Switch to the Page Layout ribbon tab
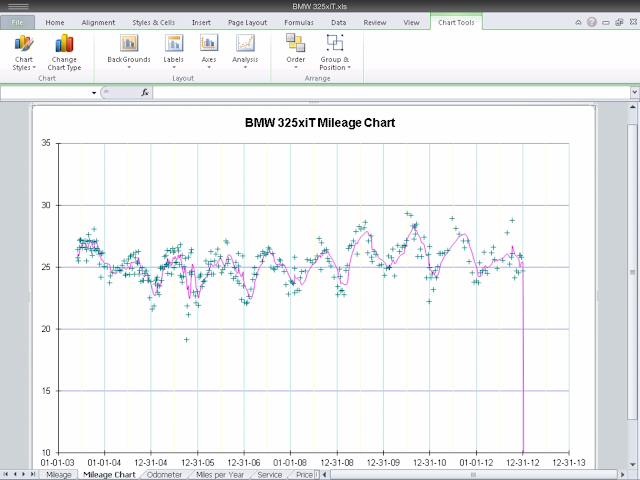640x480 pixels. click(247, 21)
